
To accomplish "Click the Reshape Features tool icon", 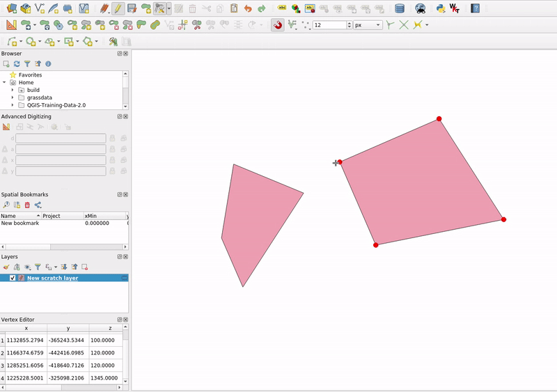I will [141, 24].
